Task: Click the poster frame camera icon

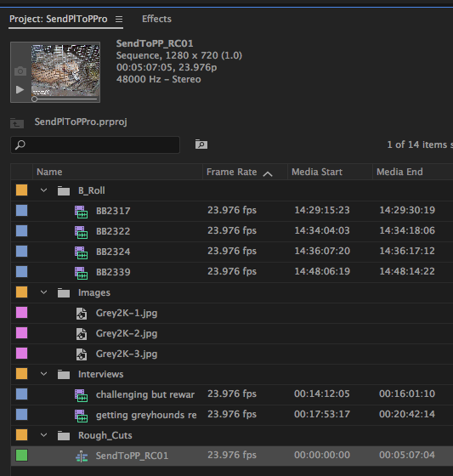Action: click(20, 71)
